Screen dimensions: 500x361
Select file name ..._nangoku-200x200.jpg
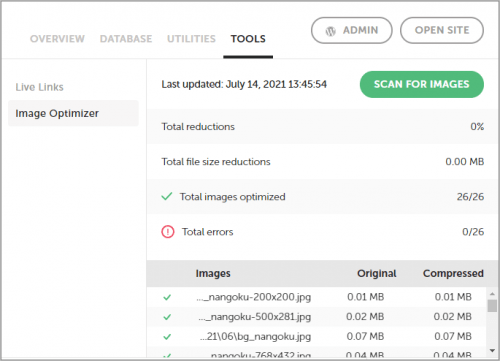[253, 297]
